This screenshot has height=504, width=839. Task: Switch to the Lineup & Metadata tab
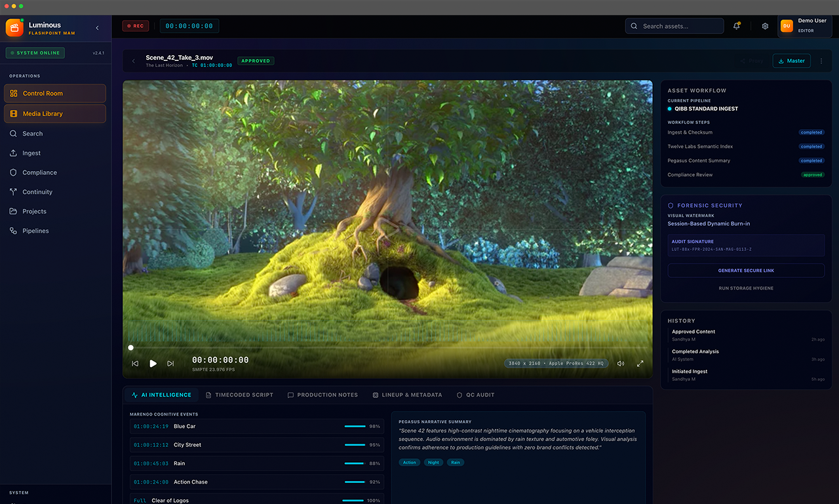click(407, 395)
